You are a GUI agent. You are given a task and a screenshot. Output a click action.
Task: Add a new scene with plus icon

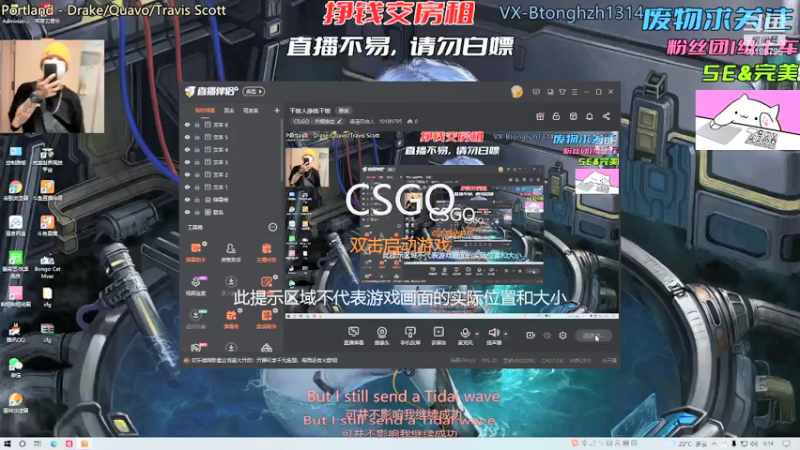(x=277, y=110)
